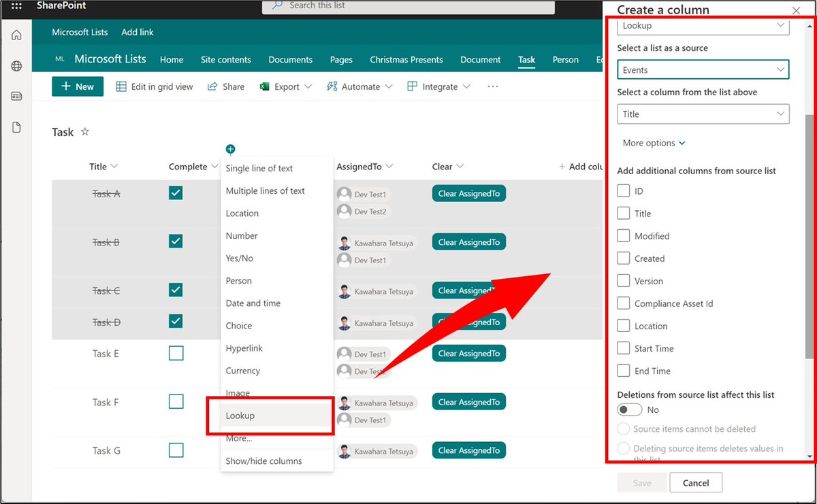Uncheck the Complete box for Task B
Screen dimensions: 817x504
pos(176,241)
